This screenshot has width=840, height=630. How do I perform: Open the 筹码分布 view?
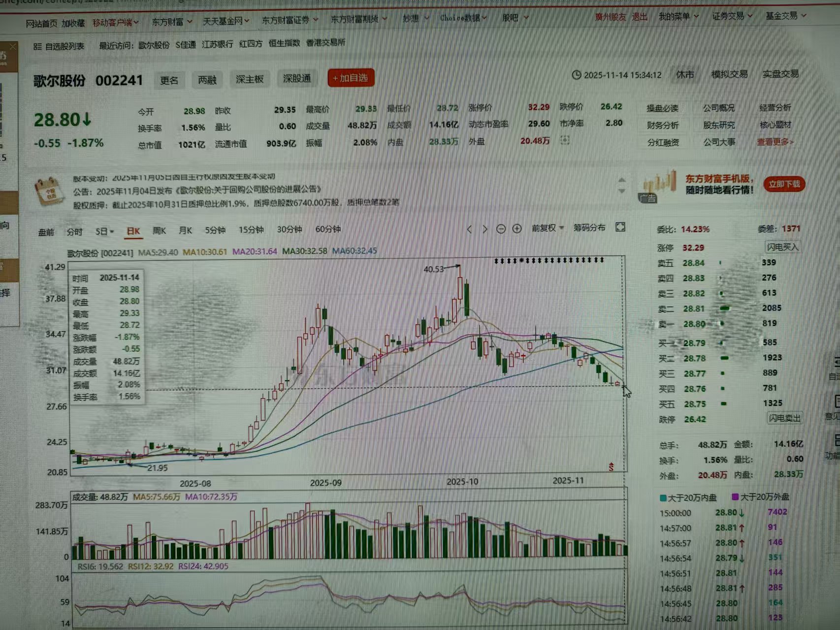click(x=589, y=228)
